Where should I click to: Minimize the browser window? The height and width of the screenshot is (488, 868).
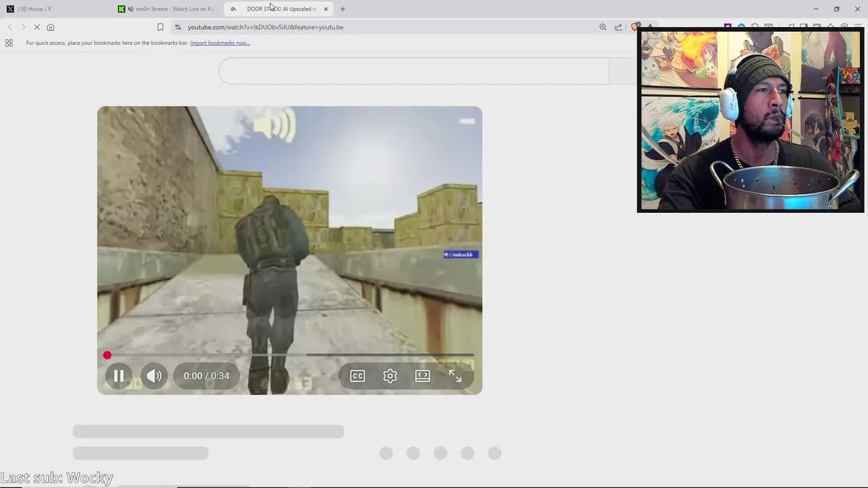point(815,9)
